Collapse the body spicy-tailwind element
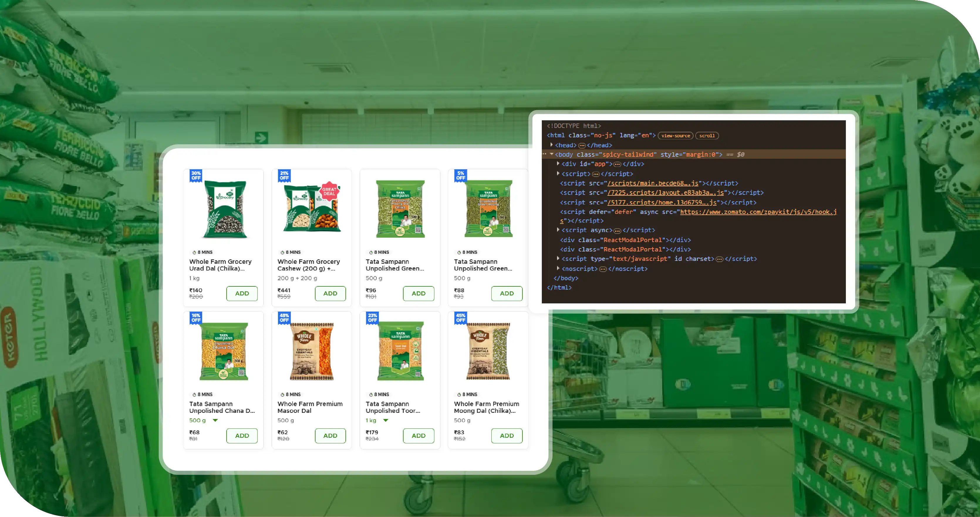This screenshot has height=517, width=980. tap(551, 154)
